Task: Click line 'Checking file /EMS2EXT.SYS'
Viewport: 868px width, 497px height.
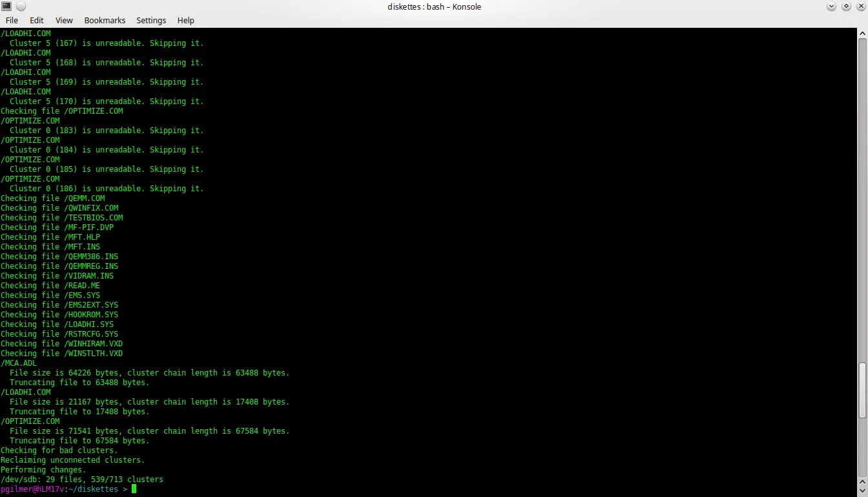Action: click(59, 305)
